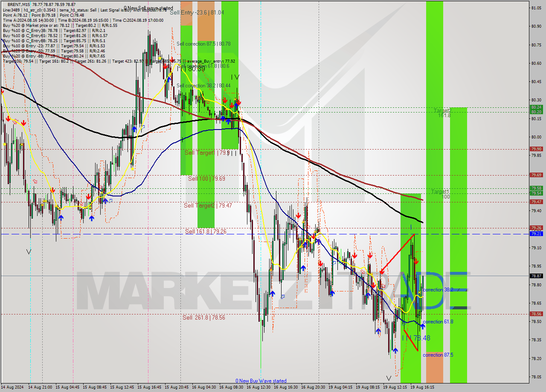Click the '16 Aug 20:30' time axis label

point(314,387)
